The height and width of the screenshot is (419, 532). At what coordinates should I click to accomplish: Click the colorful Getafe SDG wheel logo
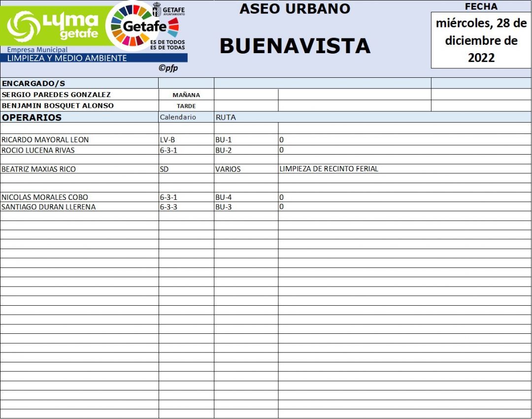click(x=142, y=26)
